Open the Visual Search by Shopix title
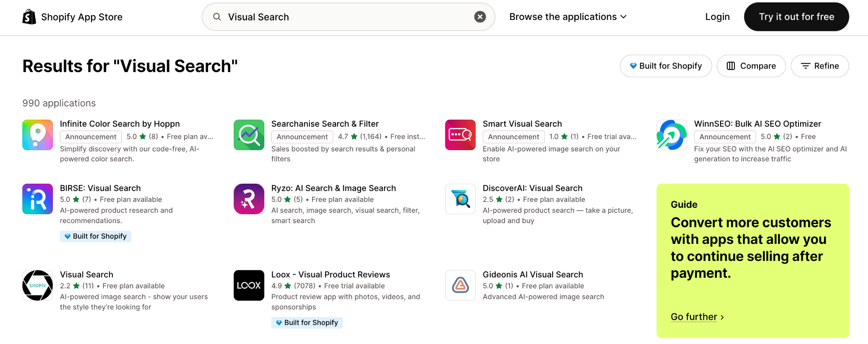This screenshot has width=868, height=344. tap(86, 274)
